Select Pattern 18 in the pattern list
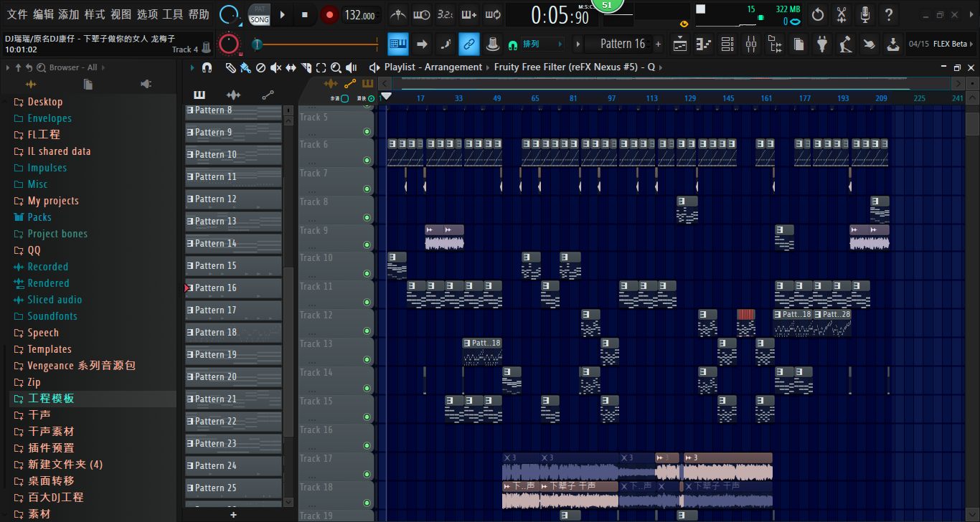Viewport: 980px width, 522px height. [233, 333]
